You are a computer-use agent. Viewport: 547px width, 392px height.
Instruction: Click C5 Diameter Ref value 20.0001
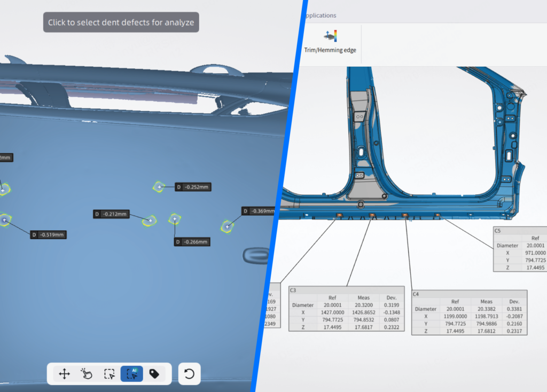tap(535, 245)
